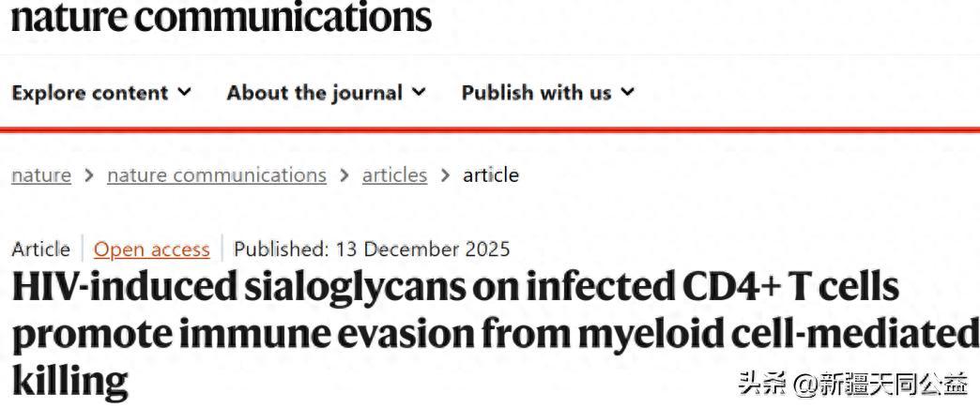The image size is (980, 408).
Task: Click the nature communications journal logo
Action: [222, 18]
